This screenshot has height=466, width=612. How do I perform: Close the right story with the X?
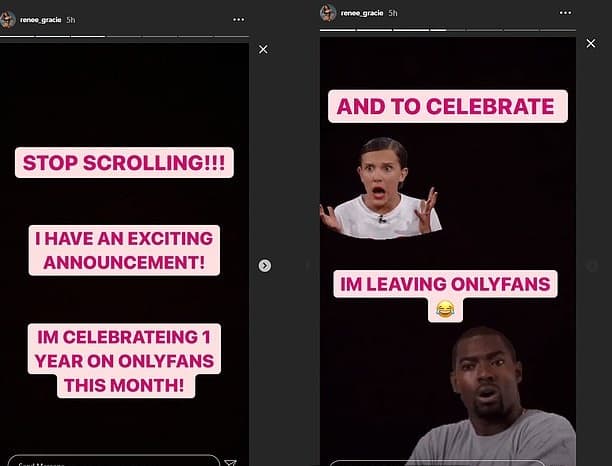coord(591,43)
